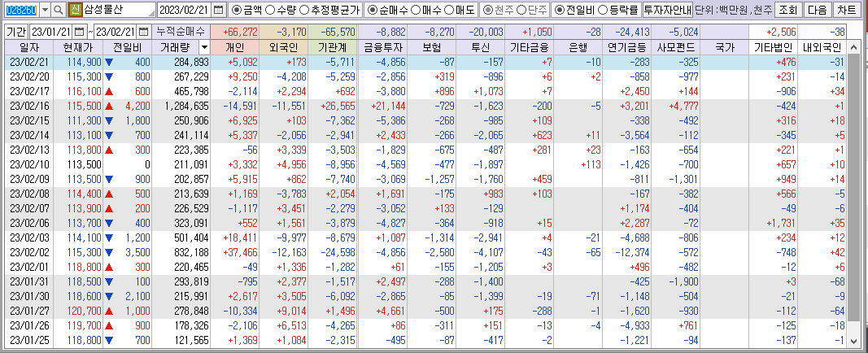This screenshot has width=868, height=353.
Task: Select the 추정평균가 radio option
Action: point(328,10)
